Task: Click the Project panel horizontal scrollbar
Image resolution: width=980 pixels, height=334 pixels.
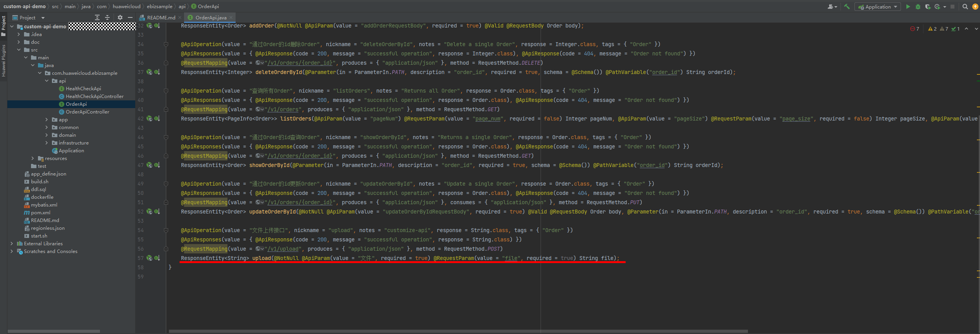Action: point(54,331)
